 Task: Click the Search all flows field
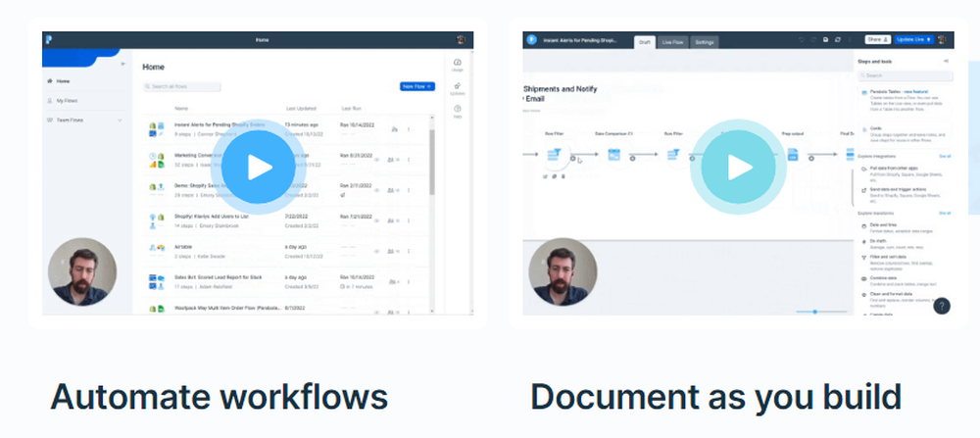pos(181,87)
